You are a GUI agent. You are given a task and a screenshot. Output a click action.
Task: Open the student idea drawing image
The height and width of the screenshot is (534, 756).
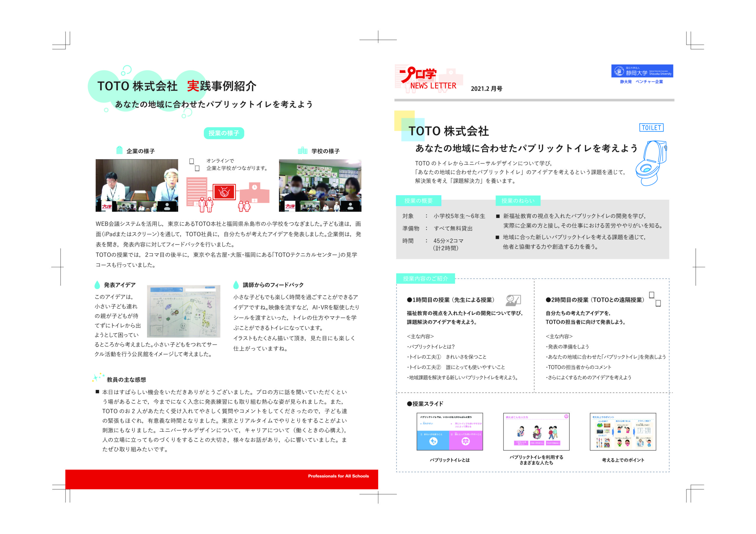[x=183, y=311]
